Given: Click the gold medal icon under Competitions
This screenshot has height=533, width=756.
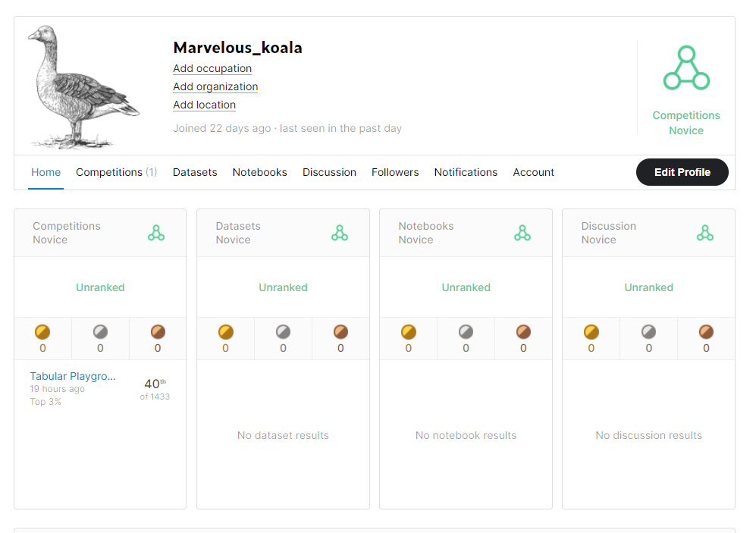Looking at the screenshot, I should point(42,331).
